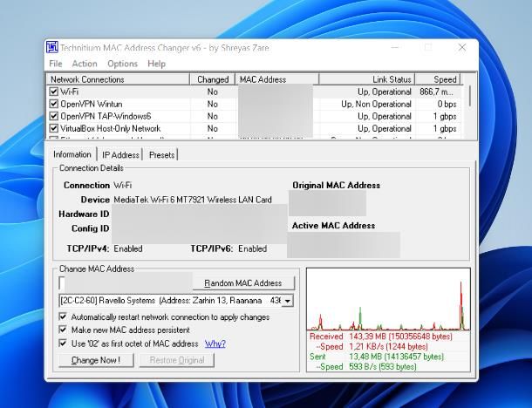Click the TCP/IPv6 Enabled status text

[252, 248]
